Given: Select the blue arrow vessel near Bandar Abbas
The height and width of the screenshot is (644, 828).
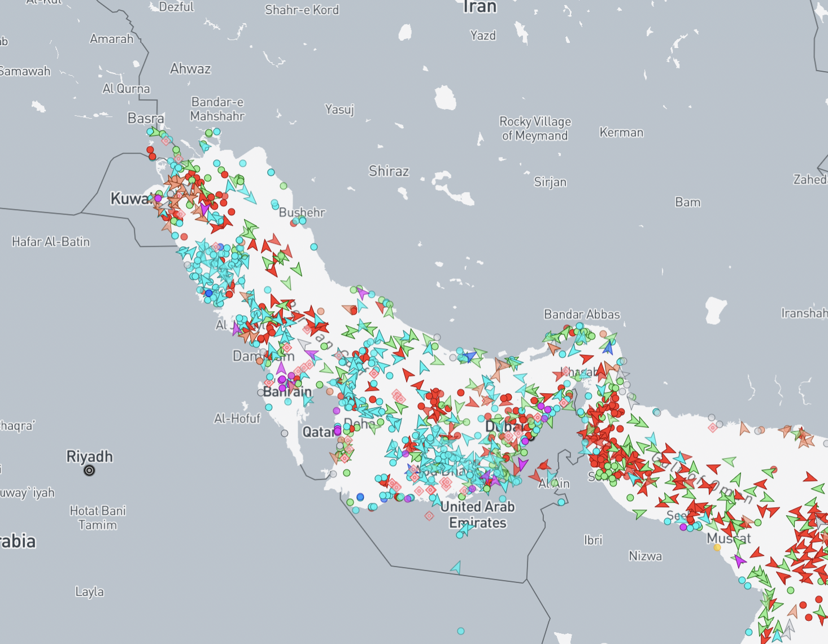Looking at the screenshot, I should 608,347.
